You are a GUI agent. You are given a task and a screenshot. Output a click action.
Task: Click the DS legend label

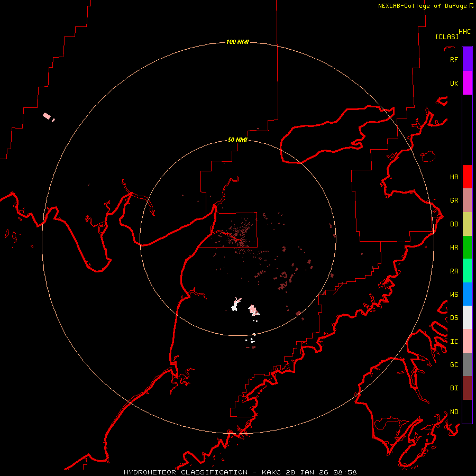pyautogui.click(x=454, y=317)
